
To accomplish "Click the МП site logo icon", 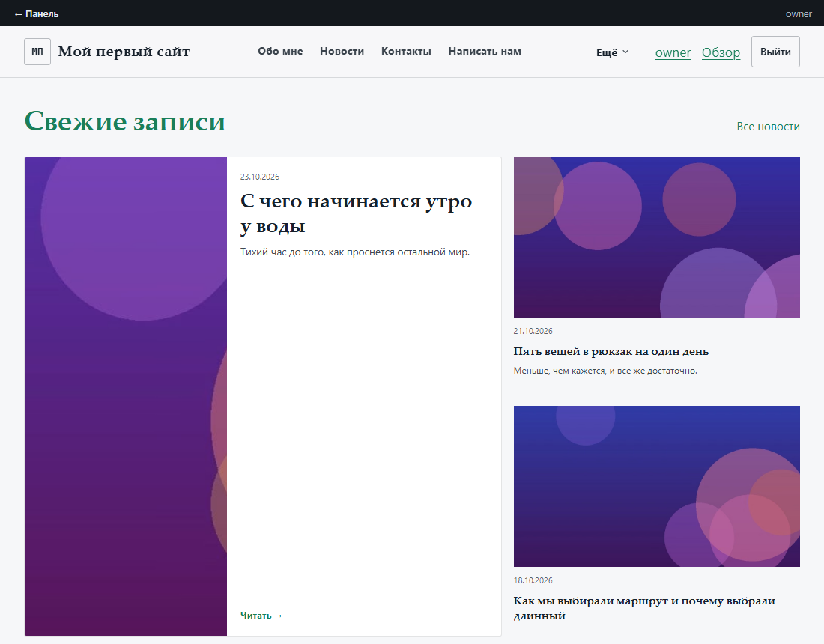I will 37,52.
